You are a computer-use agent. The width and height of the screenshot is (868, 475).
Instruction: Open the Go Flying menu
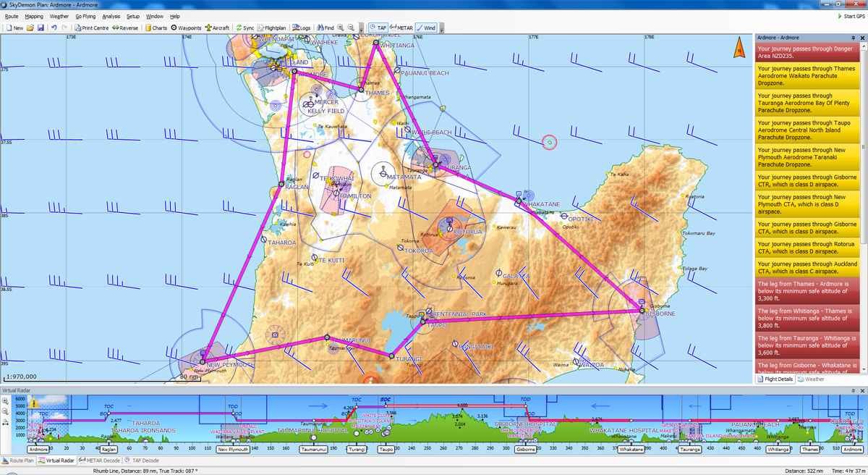(85, 16)
